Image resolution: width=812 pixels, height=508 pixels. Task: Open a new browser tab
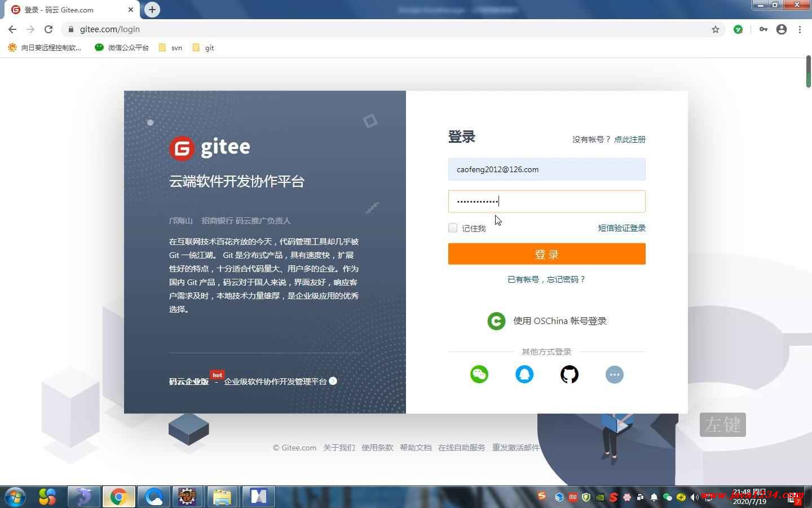point(152,10)
